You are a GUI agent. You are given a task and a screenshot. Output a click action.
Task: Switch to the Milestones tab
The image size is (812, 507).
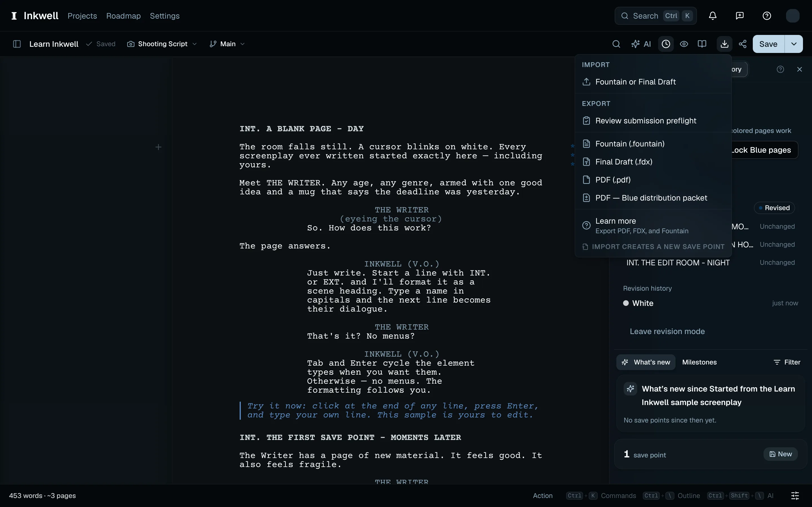pos(699,362)
